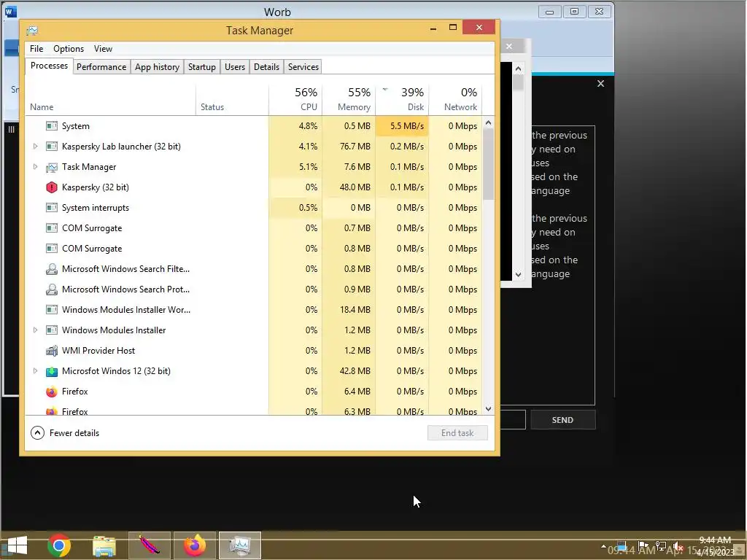Open Firefox from the taskbar
The width and height of the screenshot is (747, 560).
click(x=194, y=545)
